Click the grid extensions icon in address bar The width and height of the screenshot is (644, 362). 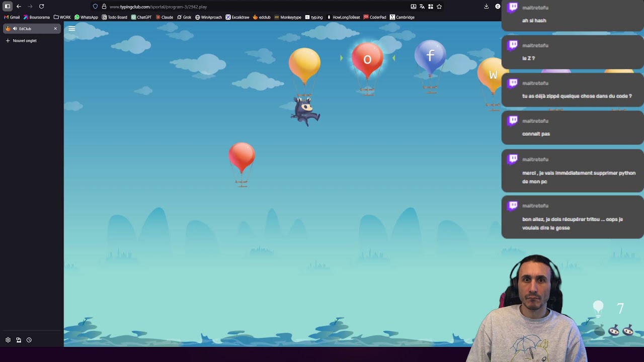click(431, 7)
